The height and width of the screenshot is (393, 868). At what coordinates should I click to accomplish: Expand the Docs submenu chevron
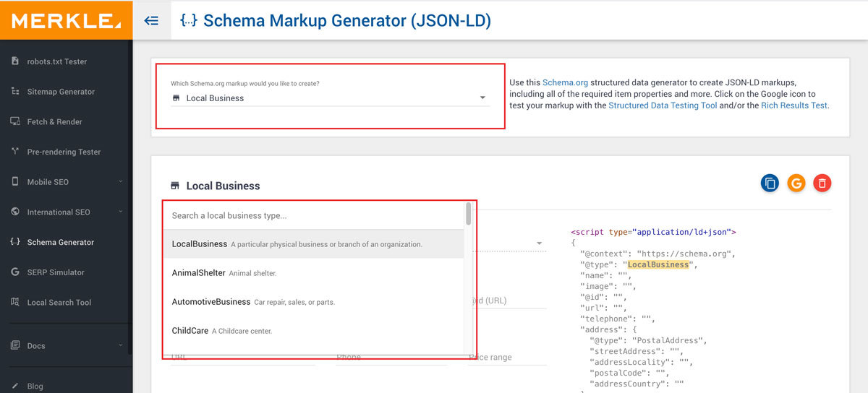tap(121, 346)
